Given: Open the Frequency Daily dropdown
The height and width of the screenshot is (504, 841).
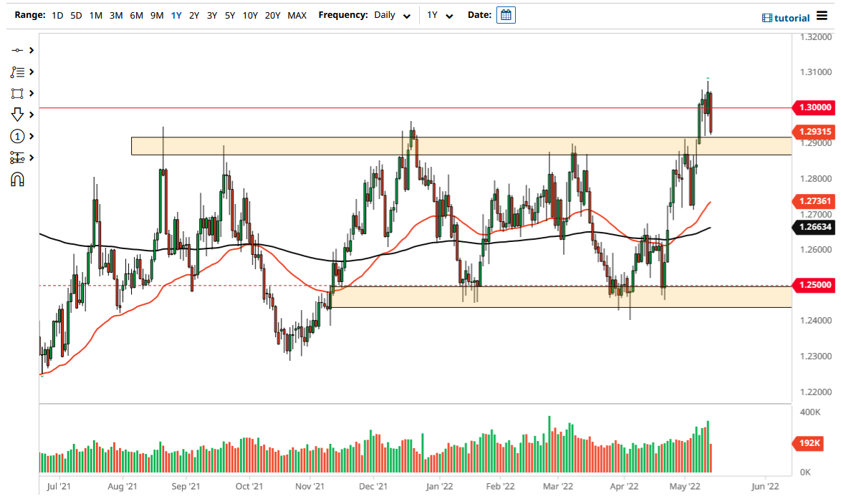Looking at the screenshot, I should [x=391, y=14].
